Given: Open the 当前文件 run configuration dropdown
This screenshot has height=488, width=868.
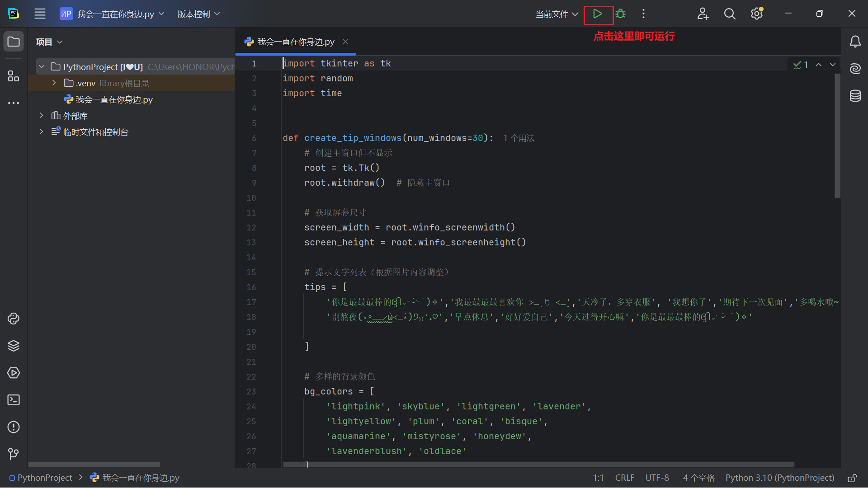Looking at the screenshot, I should 557,14.
